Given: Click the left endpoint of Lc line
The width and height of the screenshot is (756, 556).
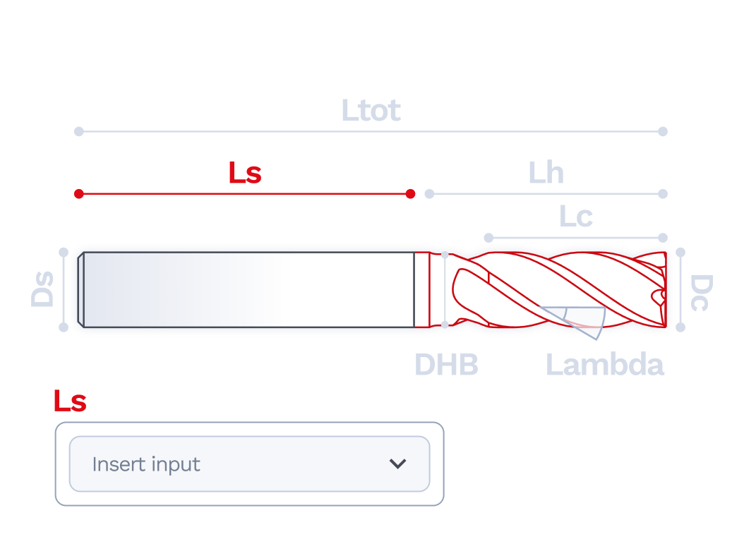Looking at the screenshot, I should pyautogui.click(x=489, y=238).
